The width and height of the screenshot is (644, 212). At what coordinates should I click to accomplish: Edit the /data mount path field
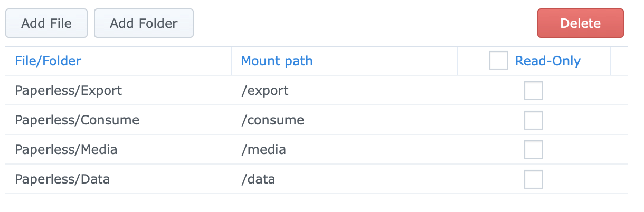(258, 179)
